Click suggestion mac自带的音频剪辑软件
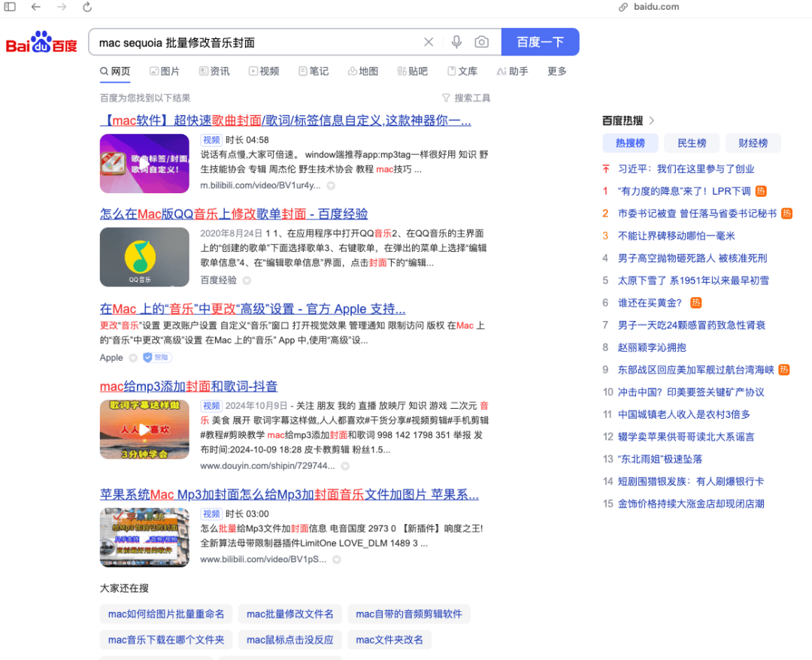Screen dimensions: 812x660 click(x=408, y=614)
